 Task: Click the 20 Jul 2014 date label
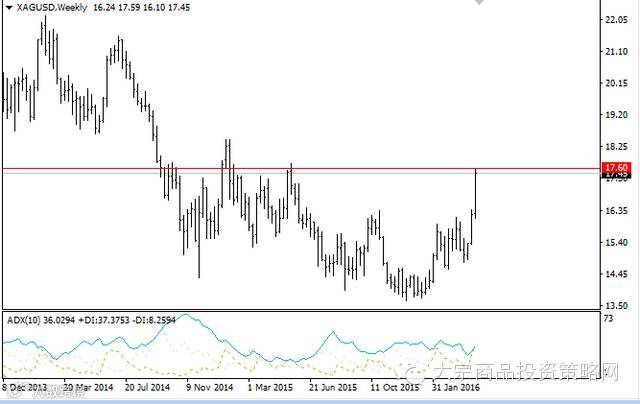pos(147,387)
